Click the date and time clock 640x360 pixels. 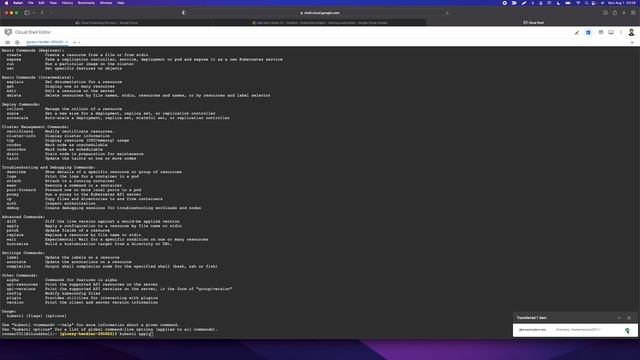pos(622,3)
